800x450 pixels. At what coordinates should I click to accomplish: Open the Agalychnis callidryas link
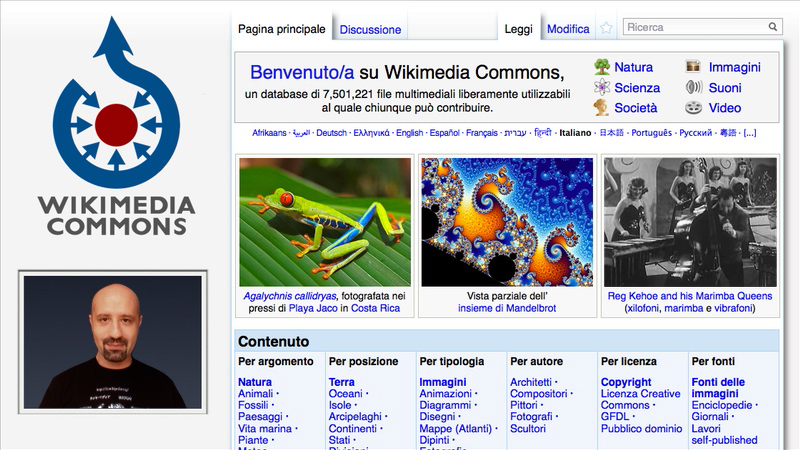point(289,296)
